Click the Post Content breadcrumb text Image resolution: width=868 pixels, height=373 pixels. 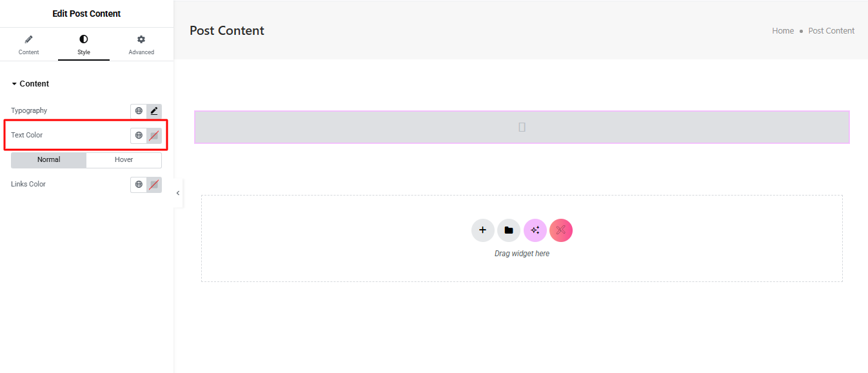[x=831, y=31]
